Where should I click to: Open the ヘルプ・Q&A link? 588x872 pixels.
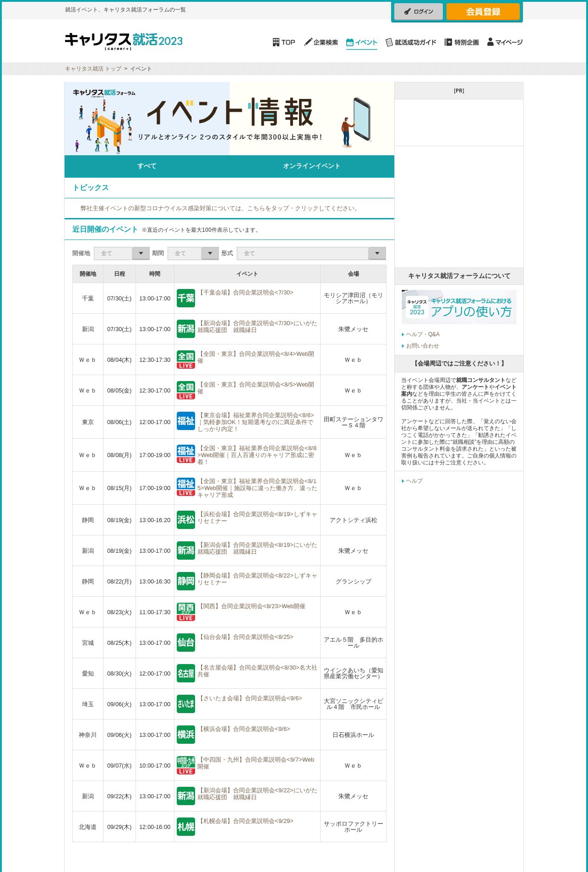point(423,334)
